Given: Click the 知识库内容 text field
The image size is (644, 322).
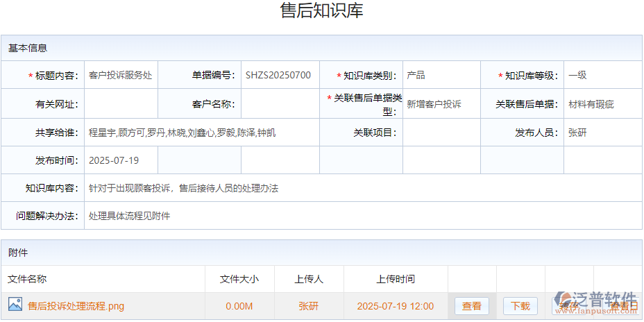Looking at the screenshot, I should pos(361,188).
